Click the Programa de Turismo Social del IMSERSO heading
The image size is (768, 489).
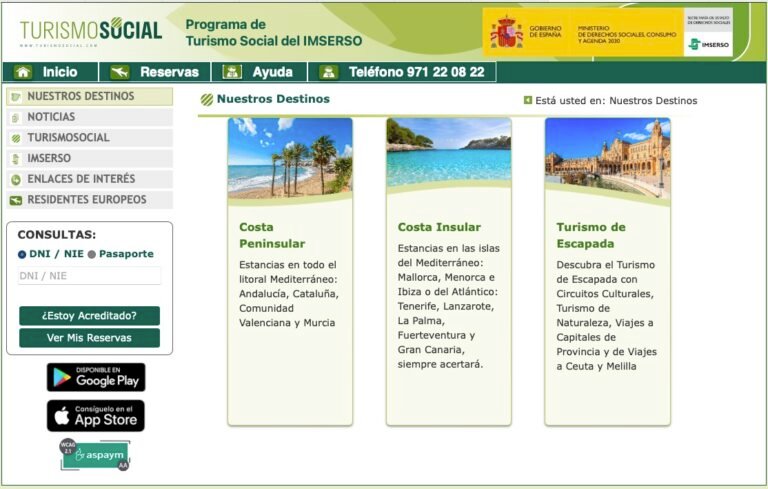(274, 32)
